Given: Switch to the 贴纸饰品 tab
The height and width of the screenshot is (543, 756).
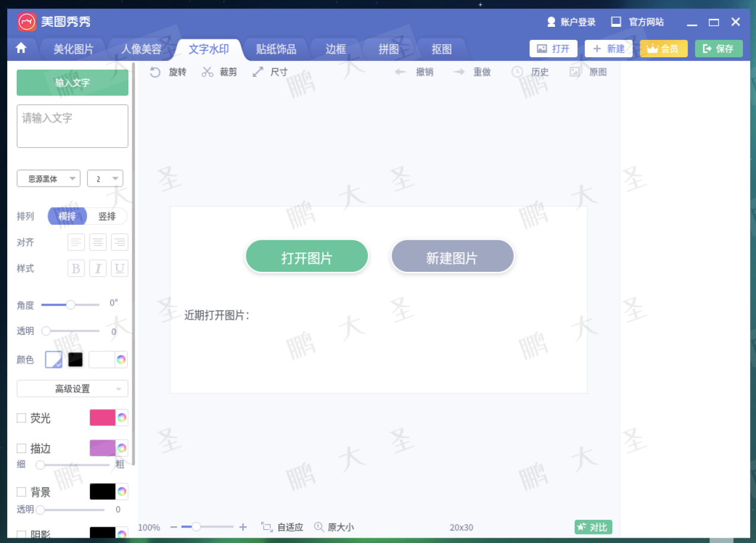Looking at the screenshot, I should tap(276, 49).
